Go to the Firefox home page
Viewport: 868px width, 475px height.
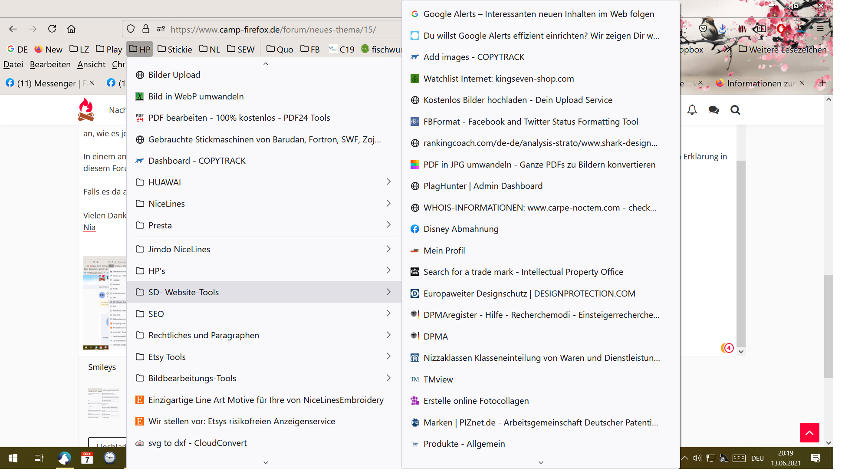pos(71,29)
